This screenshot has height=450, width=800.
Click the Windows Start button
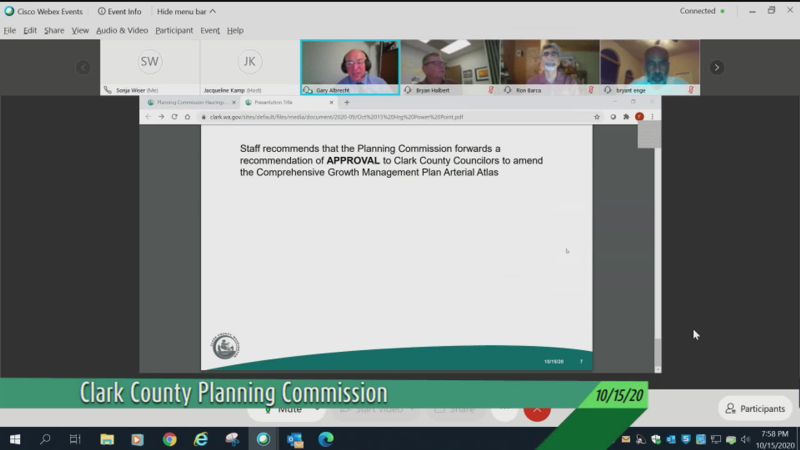[15, 439]
